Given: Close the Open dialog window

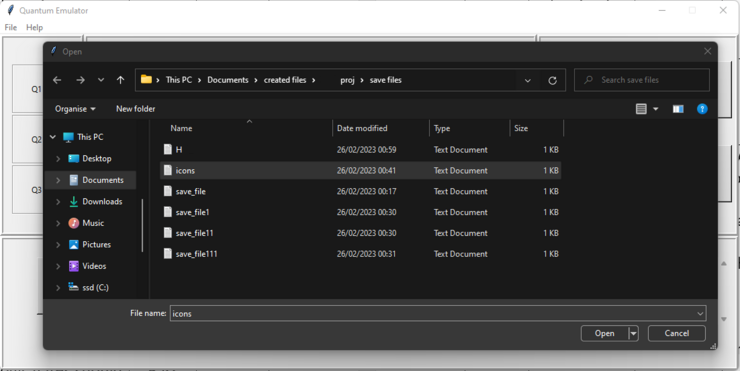Looking at the screenshot, I should 707,51.
